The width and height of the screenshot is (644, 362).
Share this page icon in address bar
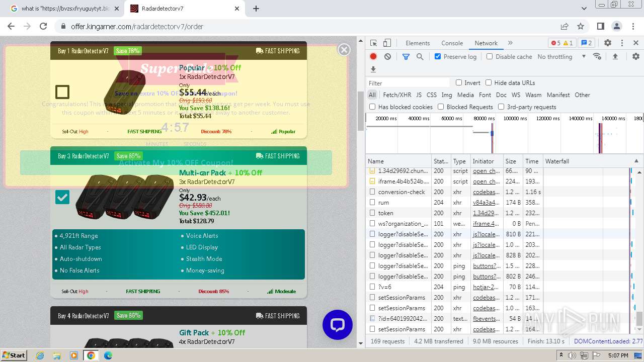pyautogui.click(x=565, y=26)
